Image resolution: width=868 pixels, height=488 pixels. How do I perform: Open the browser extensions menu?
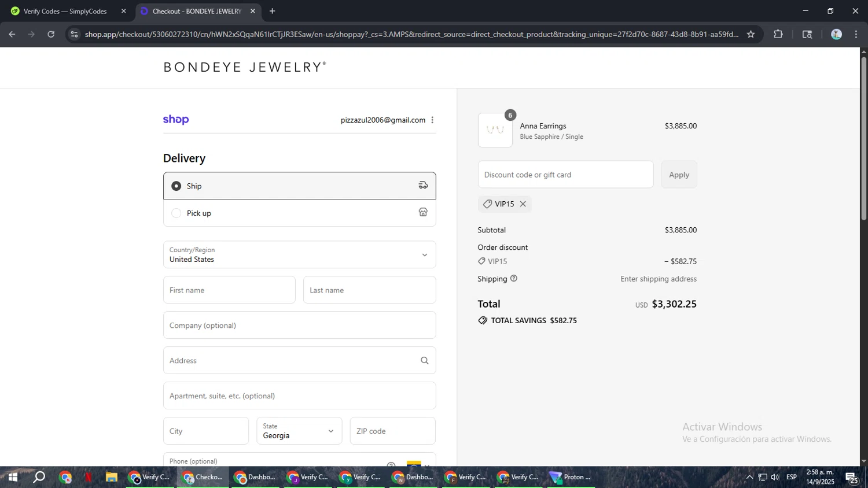(778, 34)
